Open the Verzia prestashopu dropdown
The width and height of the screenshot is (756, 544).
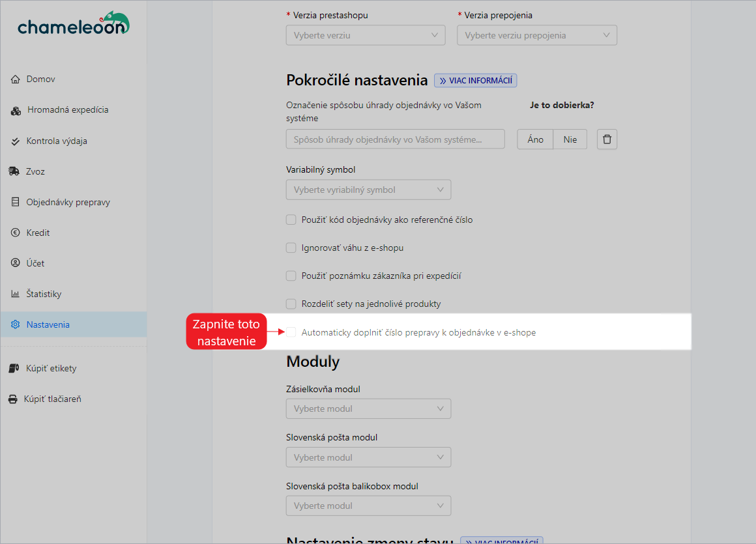coord(365,35)
